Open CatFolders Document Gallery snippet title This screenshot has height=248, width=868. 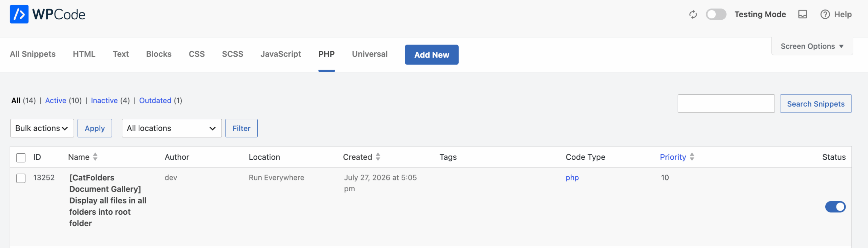coord(108,200)
